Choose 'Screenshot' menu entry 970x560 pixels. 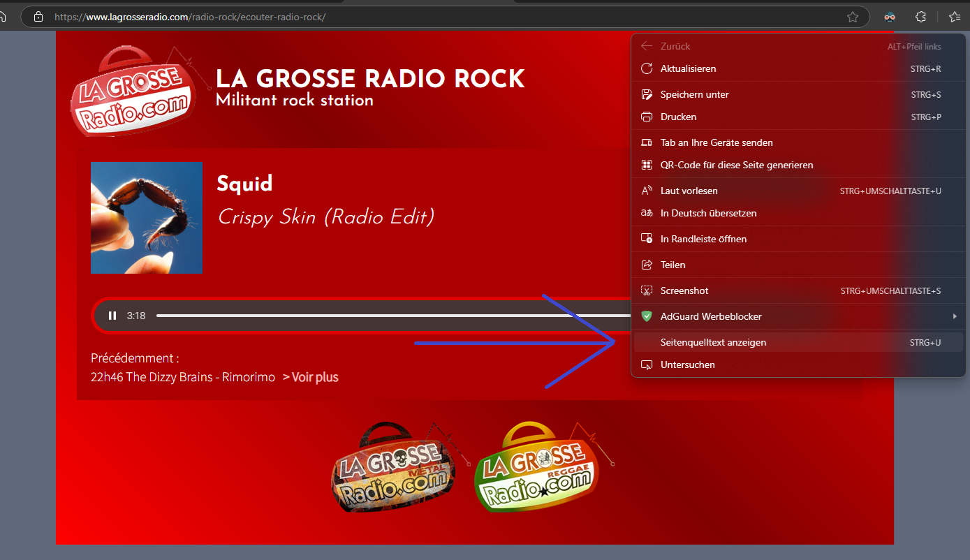pyautogui.click(x=798, y=290)
